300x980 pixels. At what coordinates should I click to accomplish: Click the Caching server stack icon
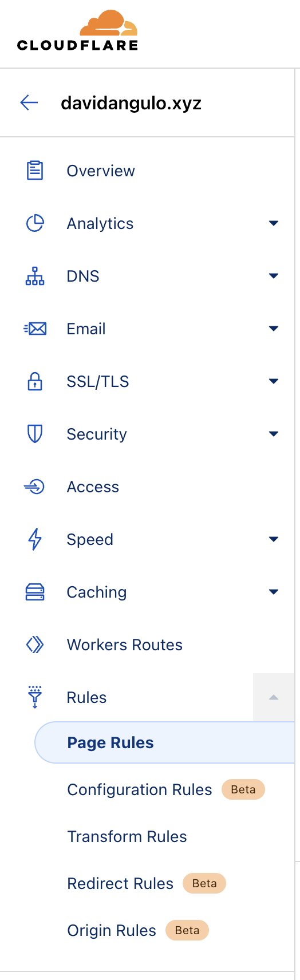coord(35,592)
